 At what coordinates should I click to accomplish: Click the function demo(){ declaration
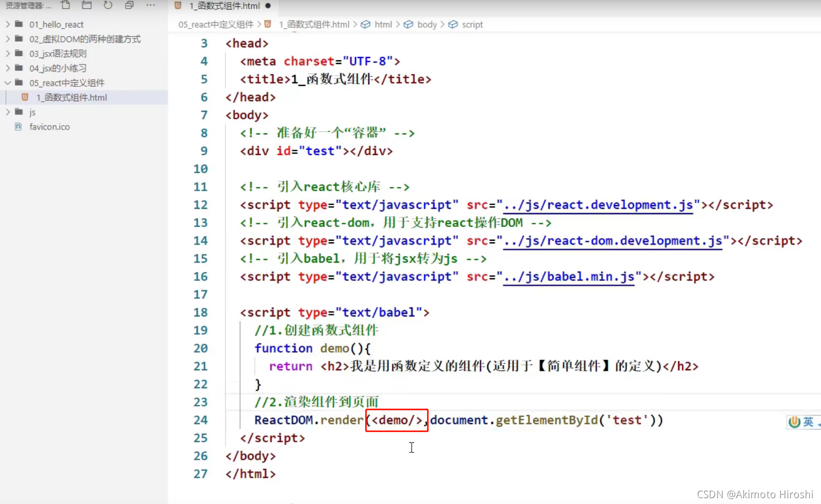312,348
